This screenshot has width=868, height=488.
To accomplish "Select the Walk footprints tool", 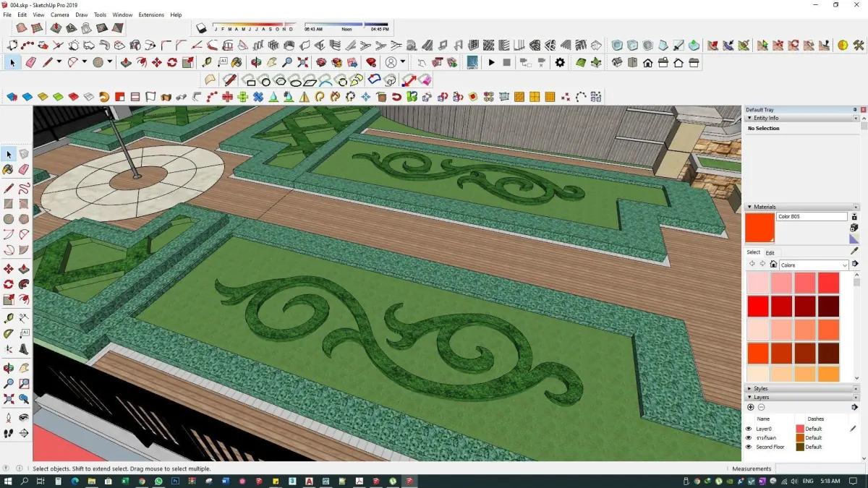I will point(8,432).
